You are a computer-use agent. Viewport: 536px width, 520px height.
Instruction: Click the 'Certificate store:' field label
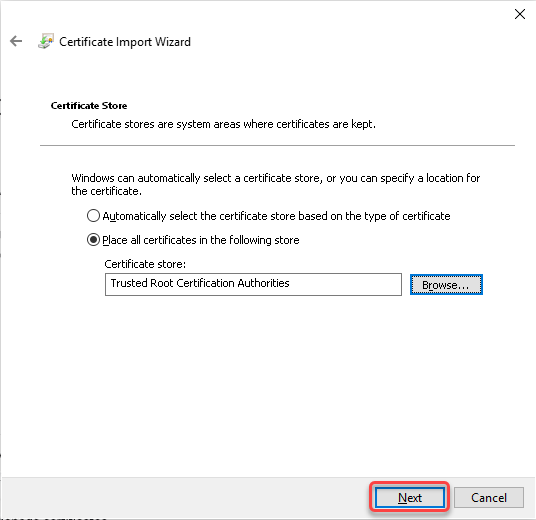(145, 264)
